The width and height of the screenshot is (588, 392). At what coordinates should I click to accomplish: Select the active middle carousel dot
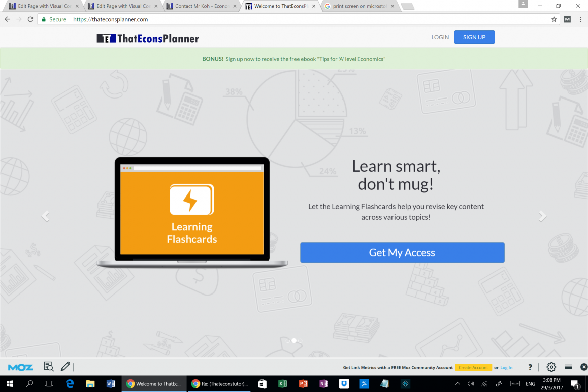click(294, 341)
